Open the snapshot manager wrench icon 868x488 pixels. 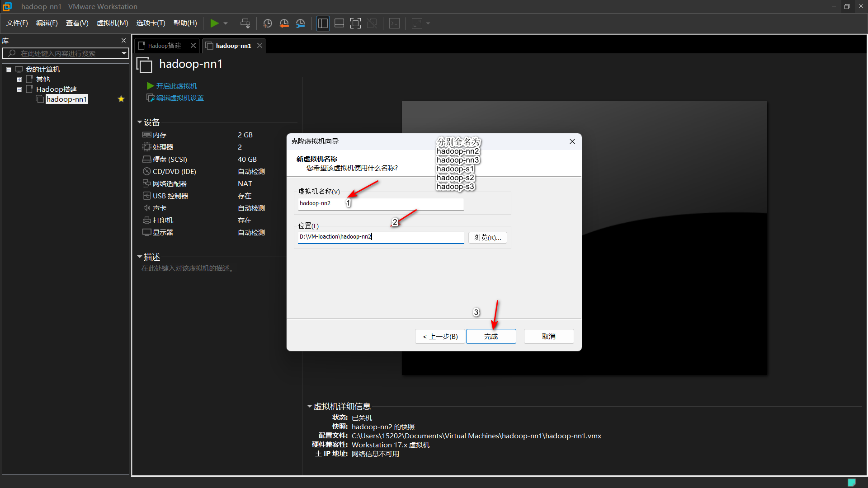301,23
